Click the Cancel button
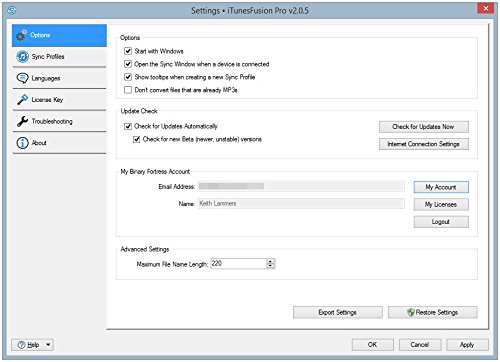The height and width of the screenshot is (362, 500). 420,345
